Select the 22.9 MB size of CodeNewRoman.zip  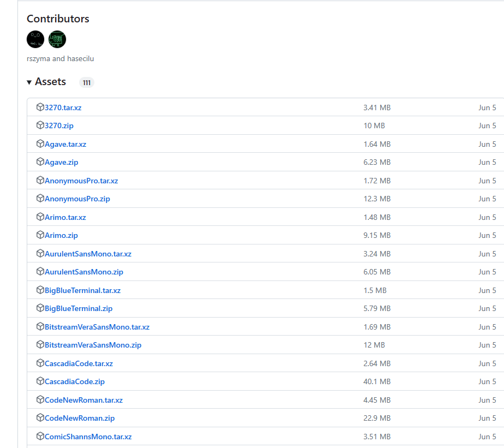coord(377,419)
